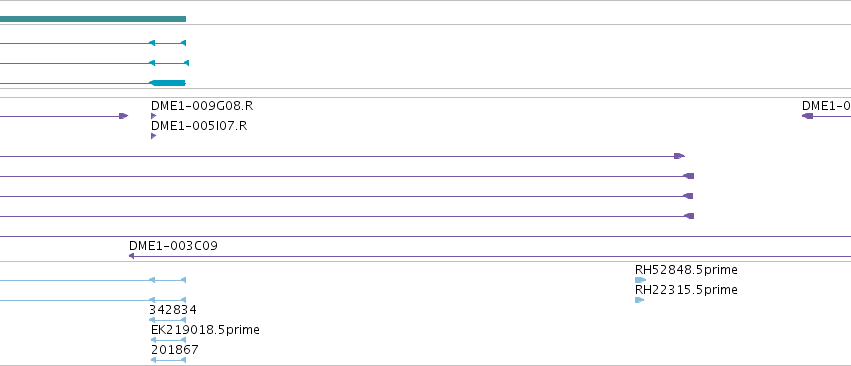Select the DME1-005I07.R feature label
851x366 pixels.
point(199,126)
